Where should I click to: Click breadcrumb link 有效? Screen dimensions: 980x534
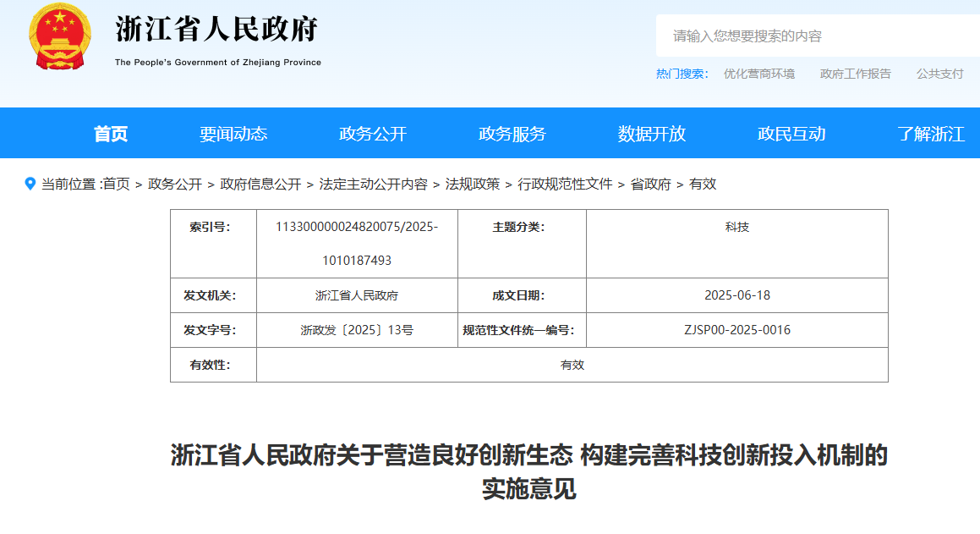pos(703,184)
